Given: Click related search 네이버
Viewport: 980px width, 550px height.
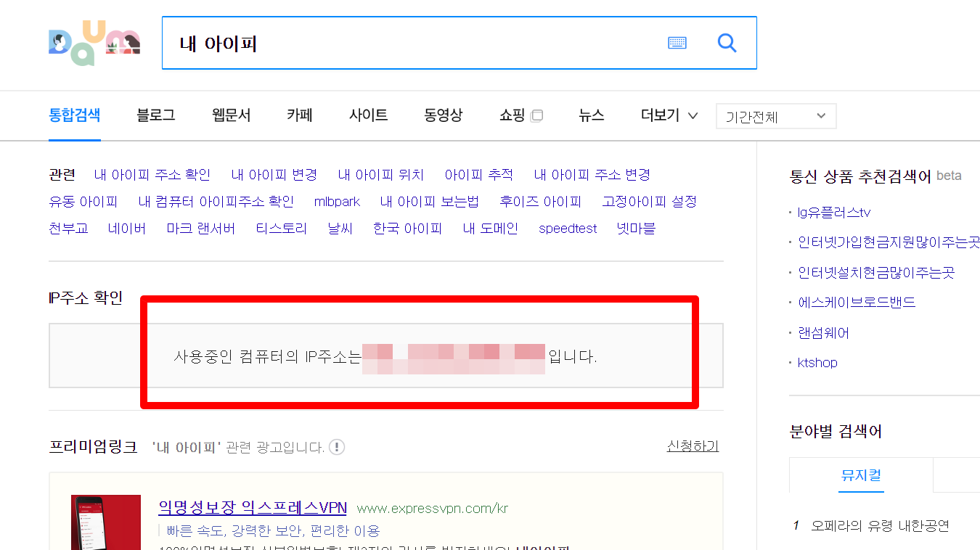Looking at the screenshot, I should point(127,229).
